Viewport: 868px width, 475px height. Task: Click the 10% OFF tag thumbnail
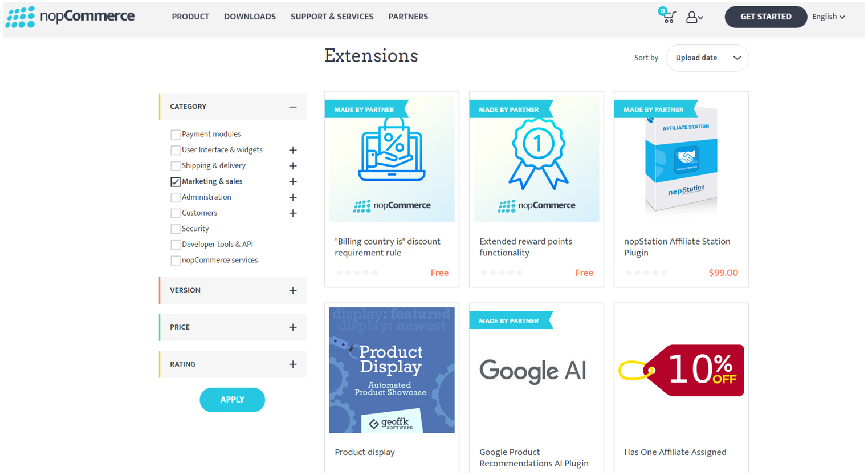[x=681, y=370]
